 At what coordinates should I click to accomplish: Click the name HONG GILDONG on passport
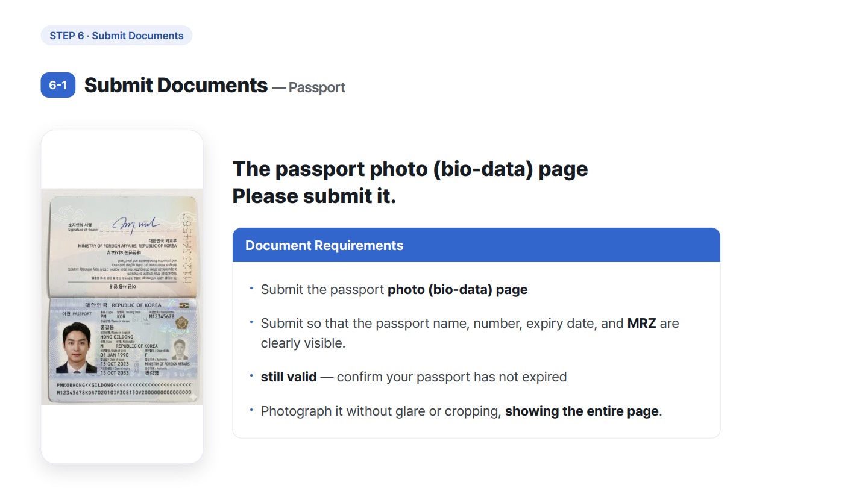[117, 337]
